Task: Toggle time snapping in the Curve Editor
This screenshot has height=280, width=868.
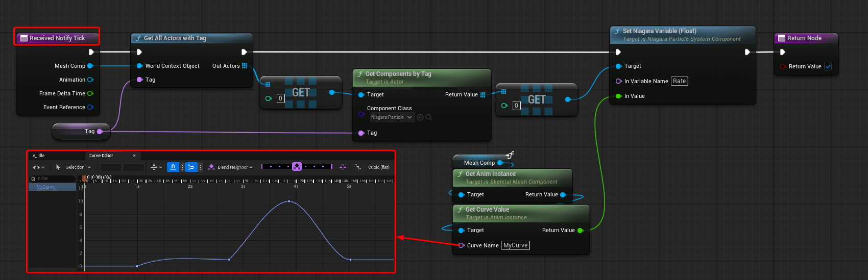Action: click(x=174, y=167)
